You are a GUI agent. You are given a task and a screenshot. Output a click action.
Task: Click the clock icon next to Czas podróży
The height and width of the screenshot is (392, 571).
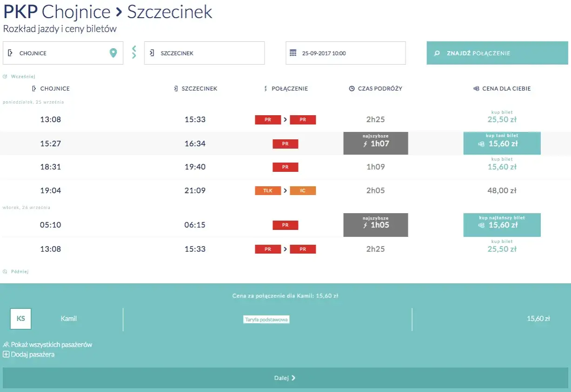[352, 89]
